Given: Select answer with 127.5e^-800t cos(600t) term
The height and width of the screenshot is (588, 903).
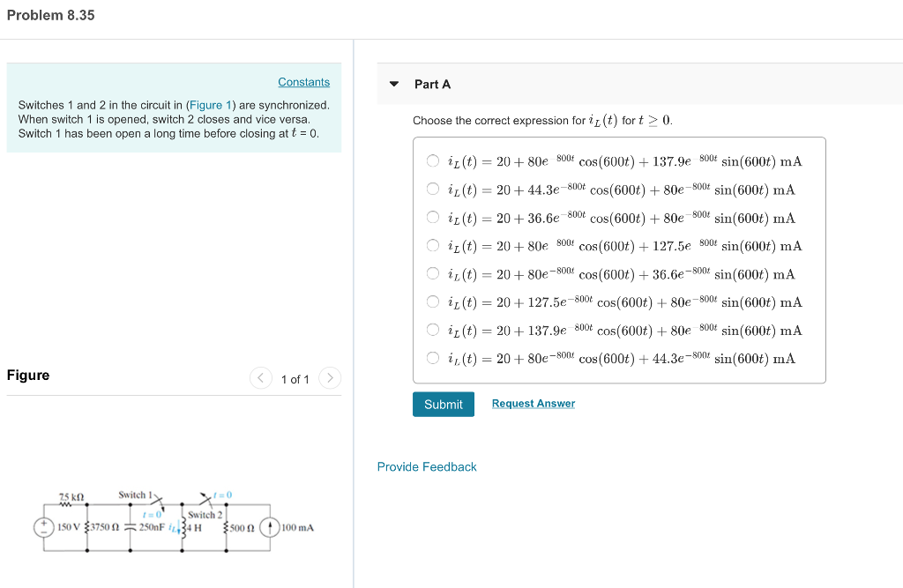Looking at the screenshot, I should (433, 301).
